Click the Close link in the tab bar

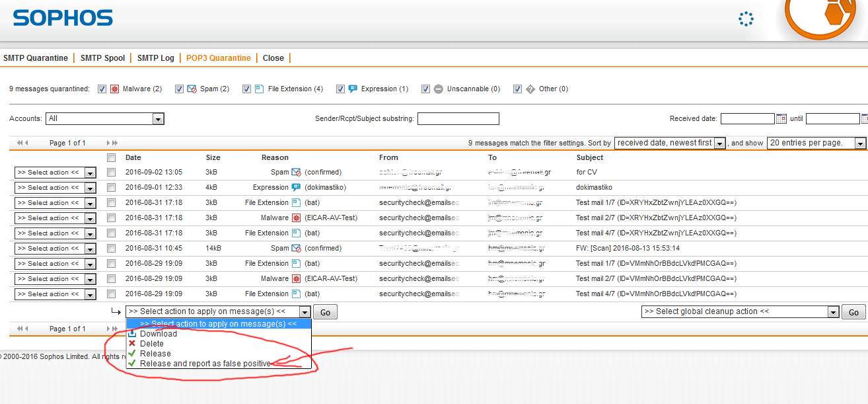coord(273,58)
